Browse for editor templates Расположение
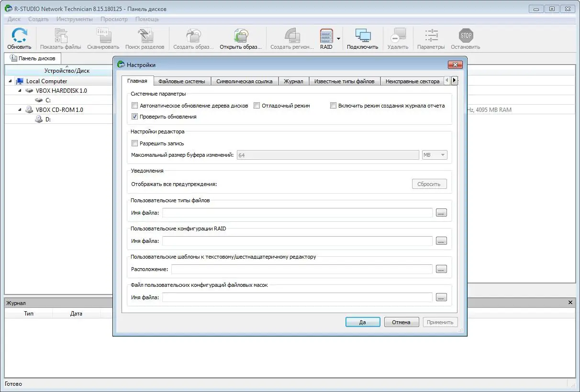Screen dimensions: 580x392 coord(441,269)
